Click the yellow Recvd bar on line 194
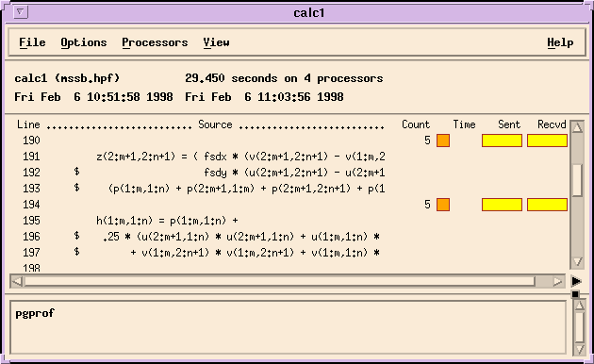594x364 pixels. pyautogui.click(x=547, y=205)
